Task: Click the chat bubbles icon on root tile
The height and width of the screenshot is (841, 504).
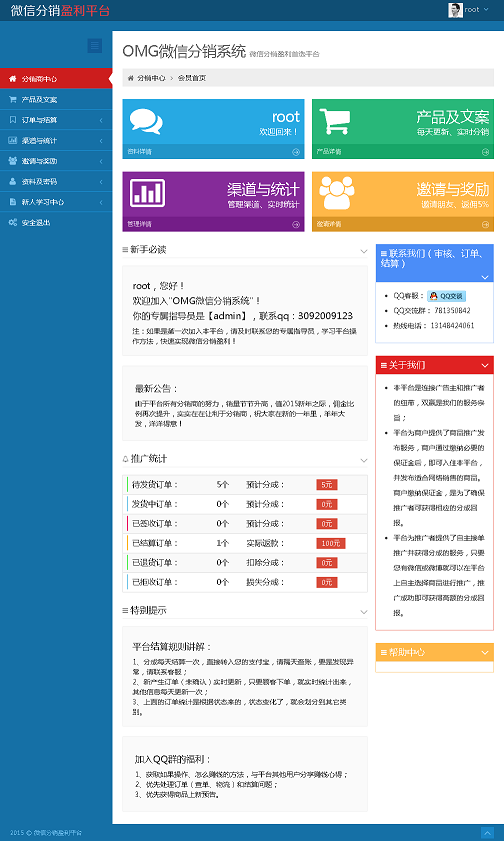Action: coord(146,122)
